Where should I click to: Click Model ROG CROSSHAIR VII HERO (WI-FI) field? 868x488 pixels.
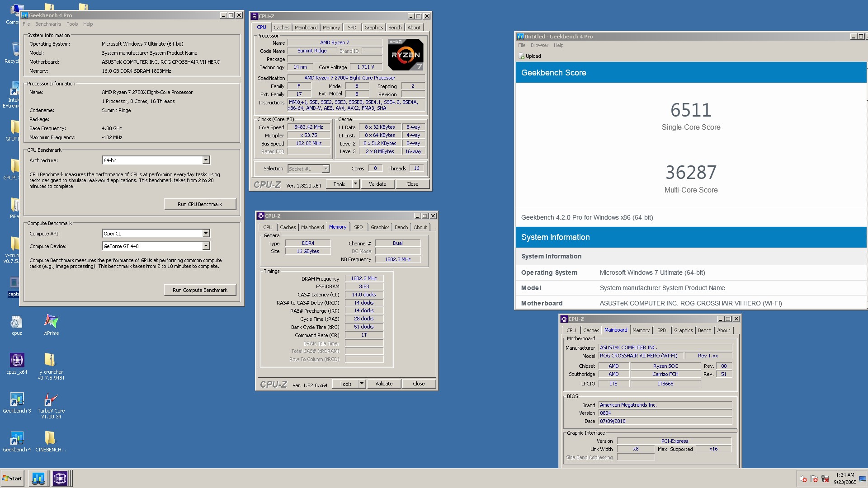pyautogui.click(x=641, y=356)
